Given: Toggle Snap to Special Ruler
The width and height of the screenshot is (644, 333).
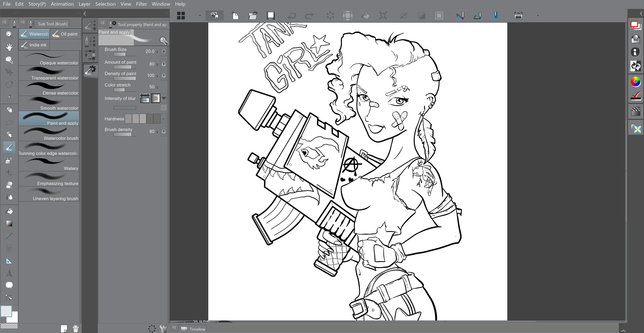Looking at the screenshot, I should pos(478,16).
